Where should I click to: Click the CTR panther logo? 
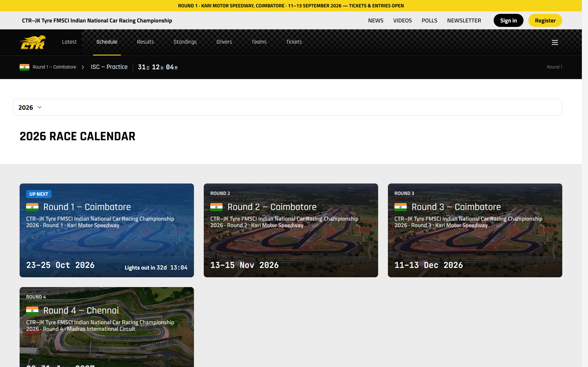tap(32, 42)
